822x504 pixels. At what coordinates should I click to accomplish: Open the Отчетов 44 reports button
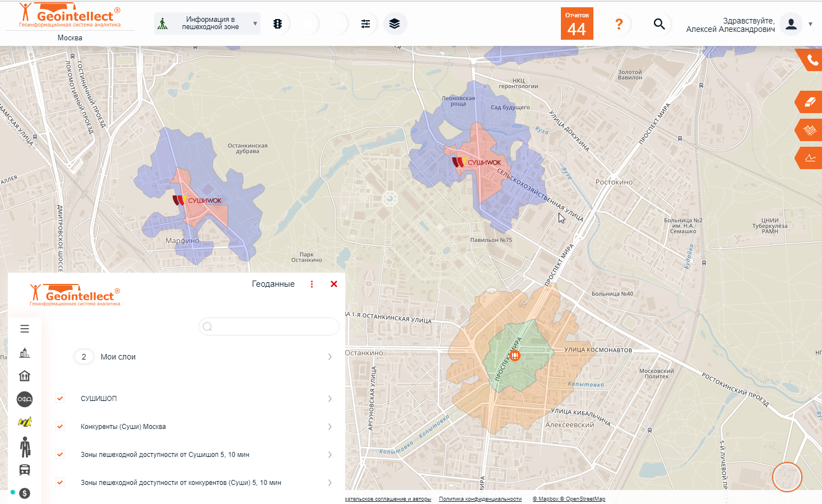pyautogui.click(x=577, y=24)
